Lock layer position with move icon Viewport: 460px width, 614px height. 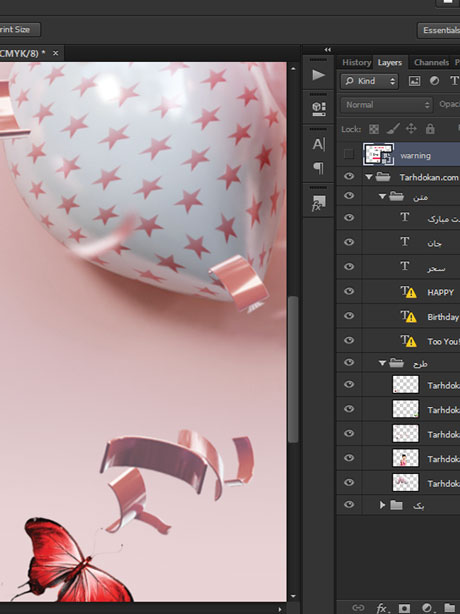point(411,128)
